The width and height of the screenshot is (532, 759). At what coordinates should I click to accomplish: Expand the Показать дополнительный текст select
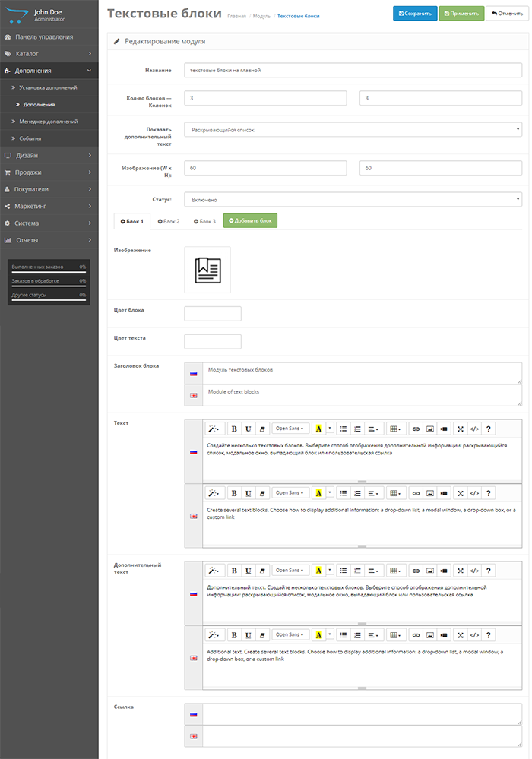tap(353, 130)
